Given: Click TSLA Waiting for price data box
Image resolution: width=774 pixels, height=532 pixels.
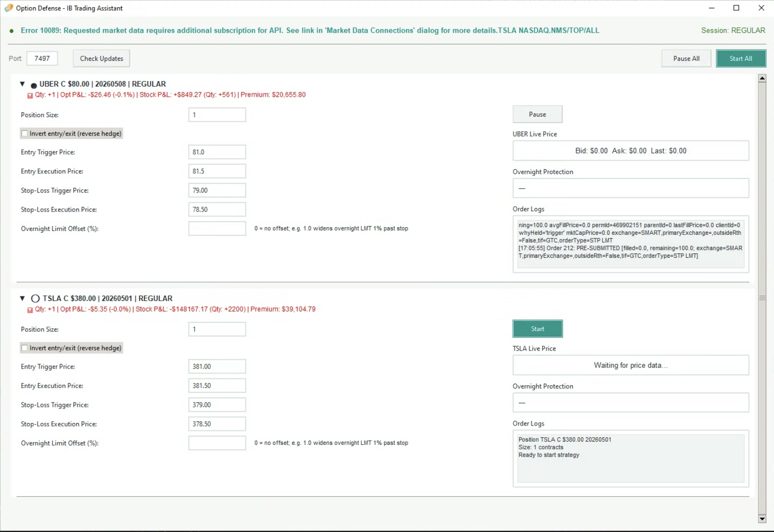Looking at the screenshot, I should pos(631,365).
